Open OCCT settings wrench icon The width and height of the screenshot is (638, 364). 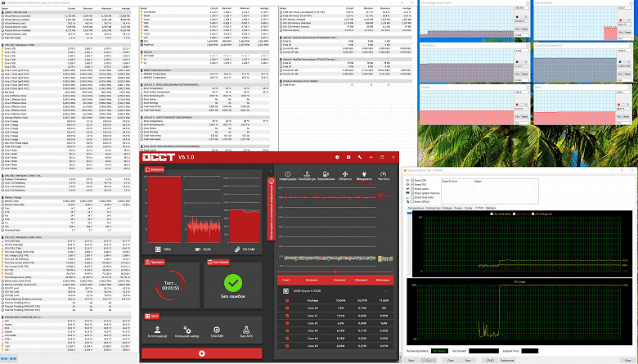point(360,155)
